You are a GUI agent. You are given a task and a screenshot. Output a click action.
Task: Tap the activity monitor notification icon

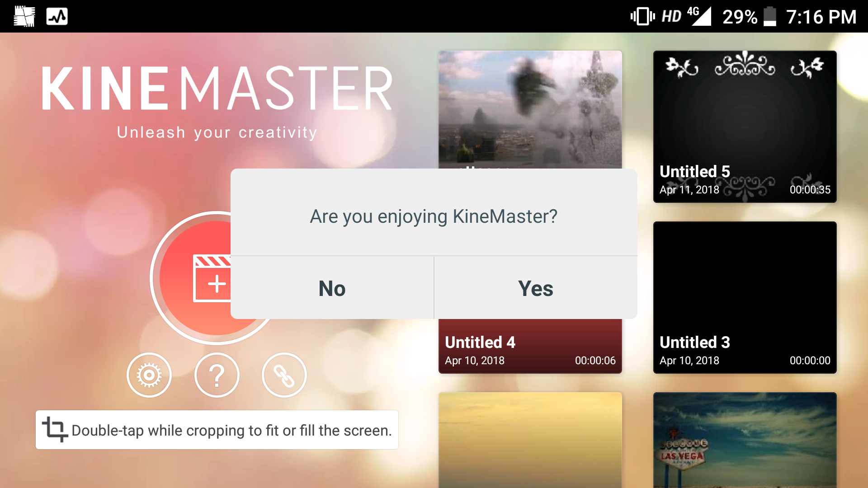coord(57,17)
